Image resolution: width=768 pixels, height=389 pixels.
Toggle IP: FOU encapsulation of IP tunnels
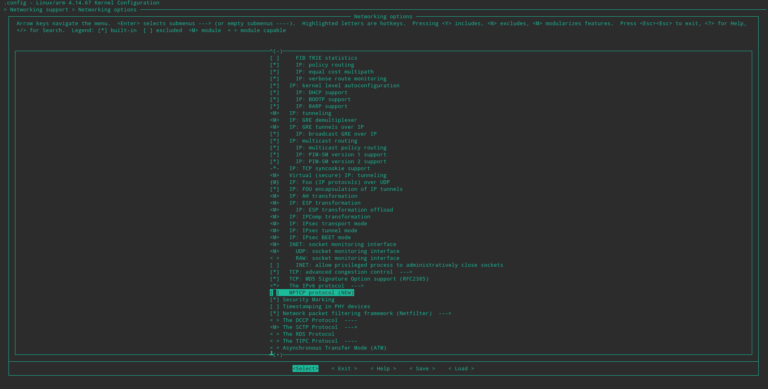[x=336, y=189]
